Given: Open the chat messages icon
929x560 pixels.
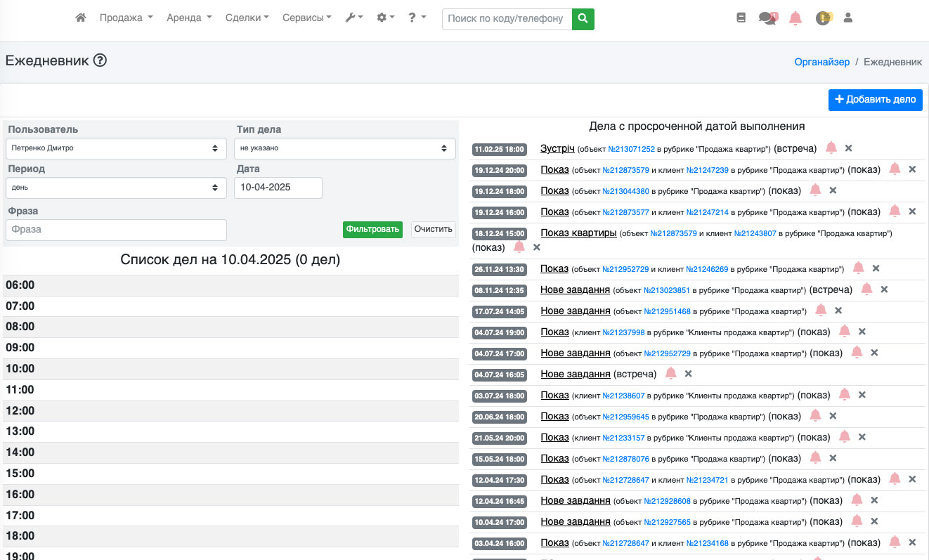Looking at the screenshot, I should (768, 18).
